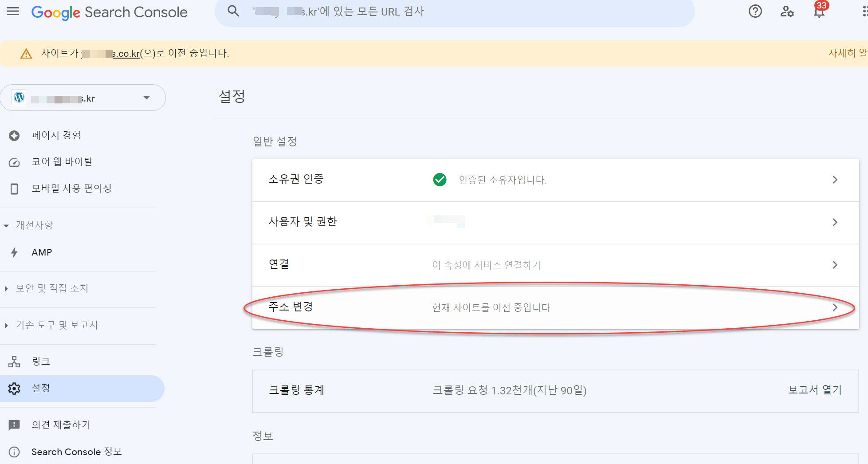Open 주소 변경 row chevron
The image size is (868, 464).
(835, 307)
